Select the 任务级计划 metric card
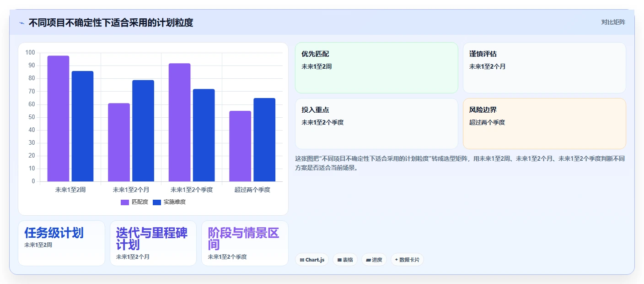Image resolution: width=644 pixels, height=284 pixels. click(x=61, y=243)
